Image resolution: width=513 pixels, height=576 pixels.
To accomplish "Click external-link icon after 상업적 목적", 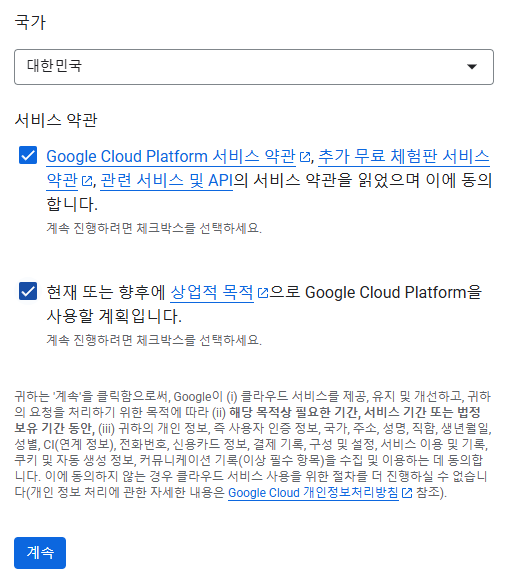I will click(263, 293).
